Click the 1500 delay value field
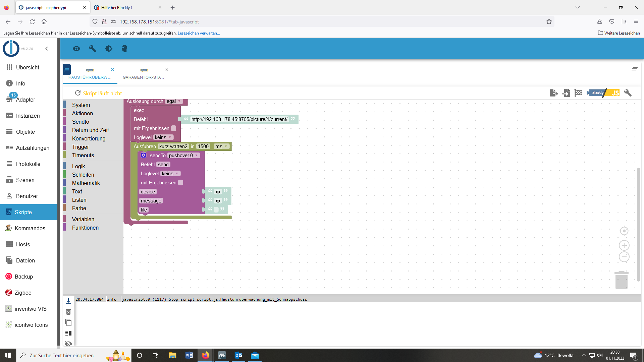The height and width of the screenshot is (362, 644). point(203,146)
